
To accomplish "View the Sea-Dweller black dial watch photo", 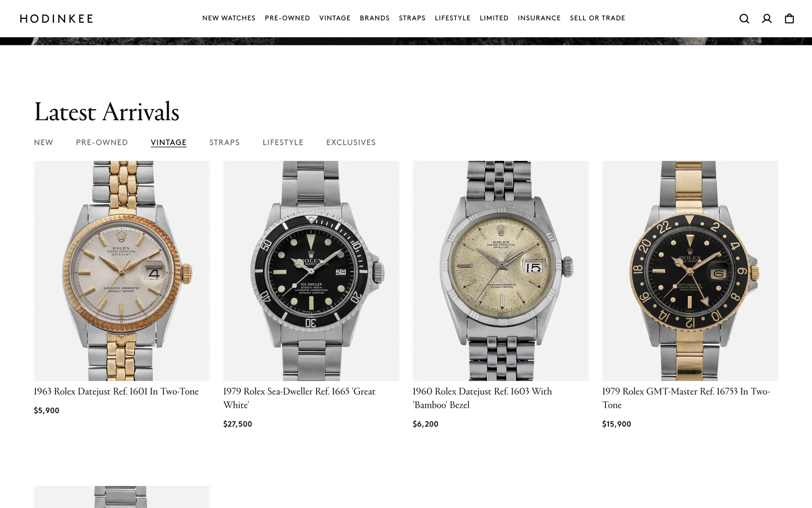I will coord(311,271).
